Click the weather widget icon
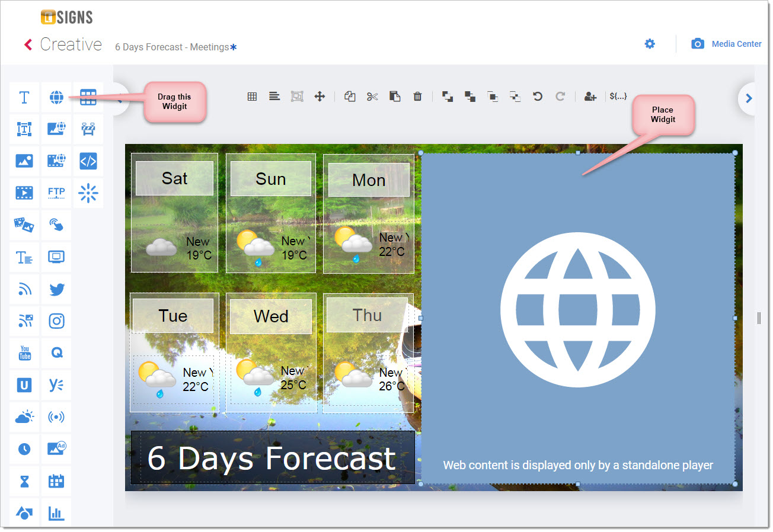Image resolution: width=773 pixels, height=532 pixels. [x=24, y=417]
